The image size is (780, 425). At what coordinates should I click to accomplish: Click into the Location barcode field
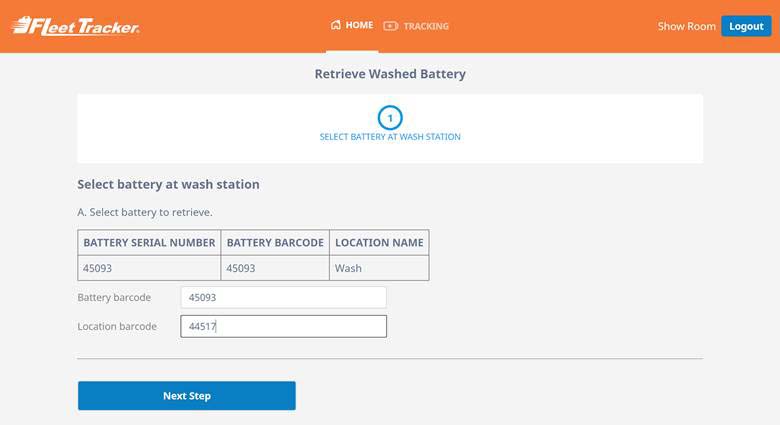coord(283,326)
